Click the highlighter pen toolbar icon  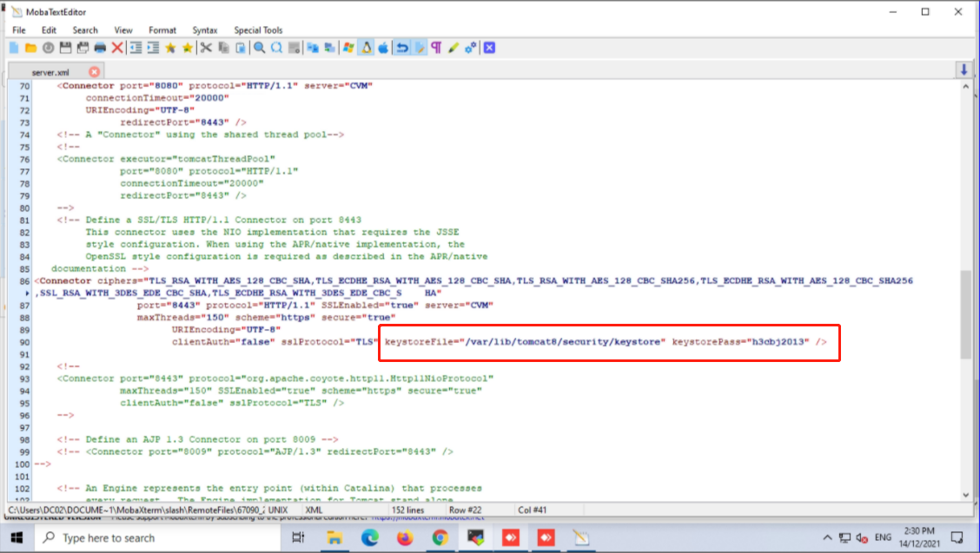point(454,48)
